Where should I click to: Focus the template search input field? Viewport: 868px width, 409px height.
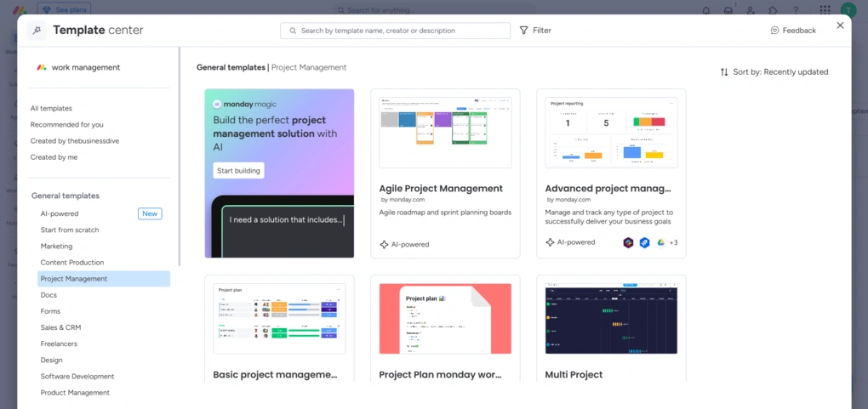(395, 31)
